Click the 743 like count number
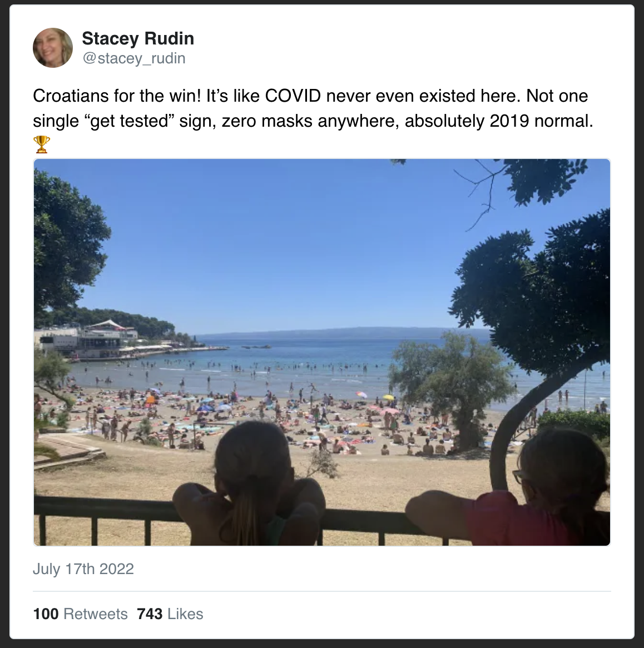Image resolution: width=644 pixels, height=648 pixels. click(150, 614)
